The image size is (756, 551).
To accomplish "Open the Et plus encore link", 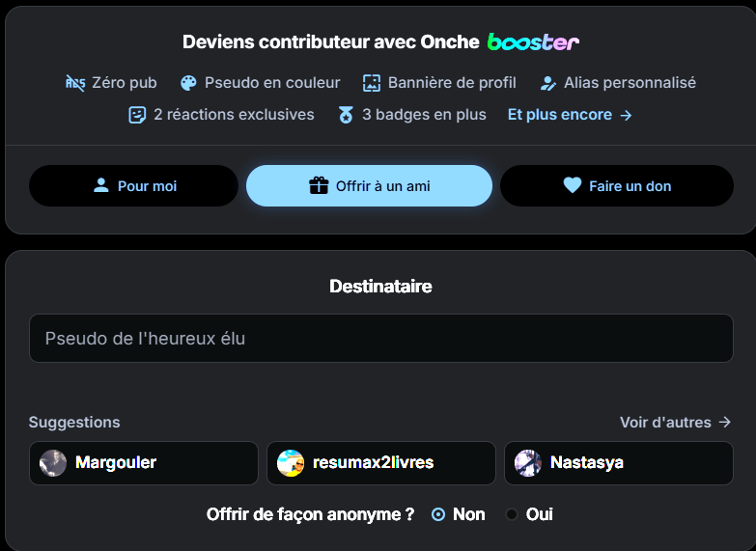I will [x=570, y=115].
